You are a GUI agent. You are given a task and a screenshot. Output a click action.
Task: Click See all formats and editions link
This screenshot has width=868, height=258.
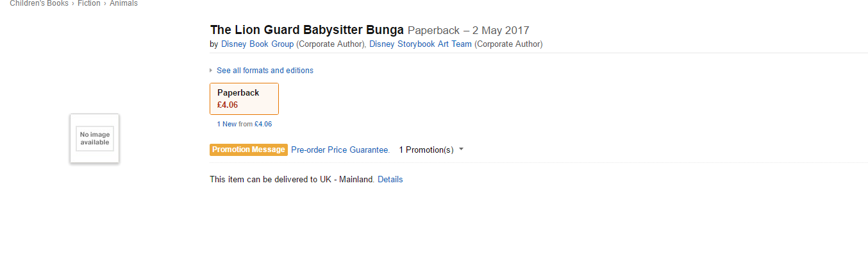265,71
